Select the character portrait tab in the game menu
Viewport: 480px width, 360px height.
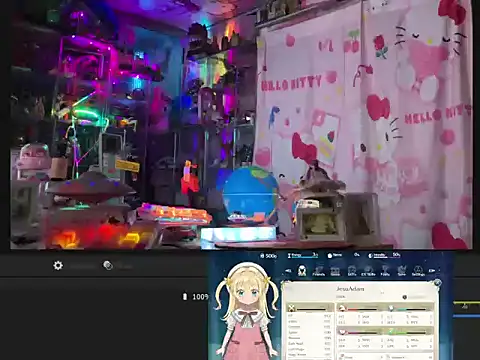pos(302,271)
